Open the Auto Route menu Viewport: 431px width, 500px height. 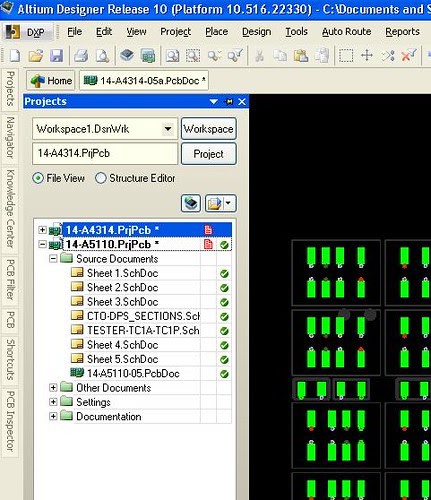tap(347, 32)
